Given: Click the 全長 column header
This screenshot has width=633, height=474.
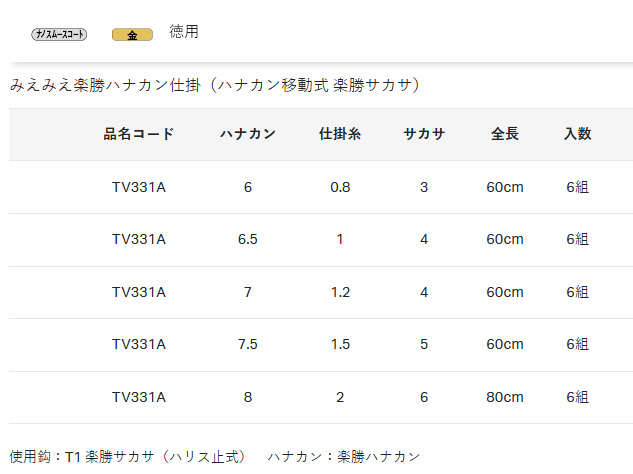Looking at the screenshot, I should click(505, 134).
